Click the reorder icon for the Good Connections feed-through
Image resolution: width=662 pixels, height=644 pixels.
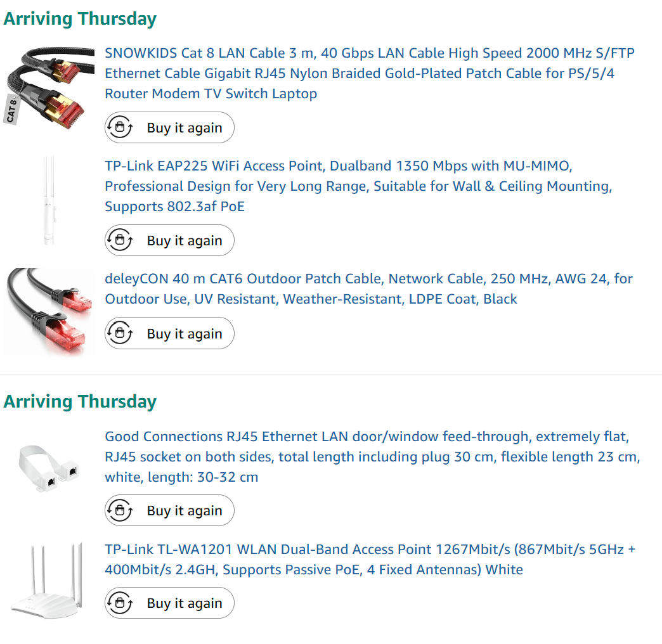(120, 510)
